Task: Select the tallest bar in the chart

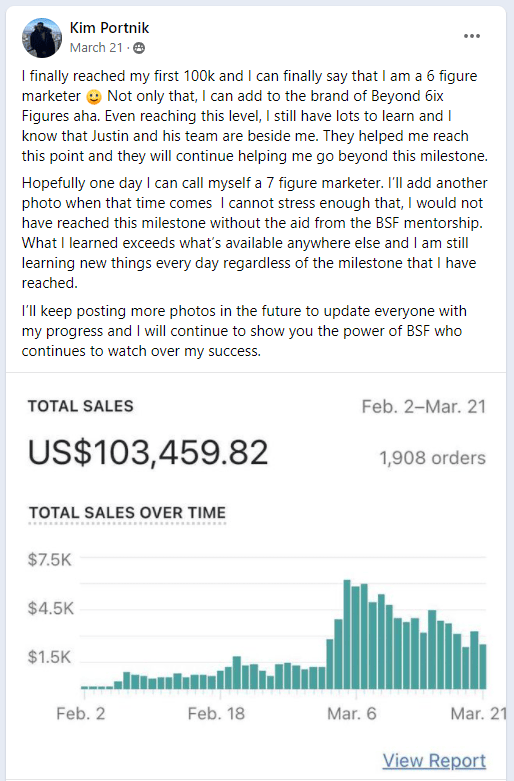Action: coord(347,634)
